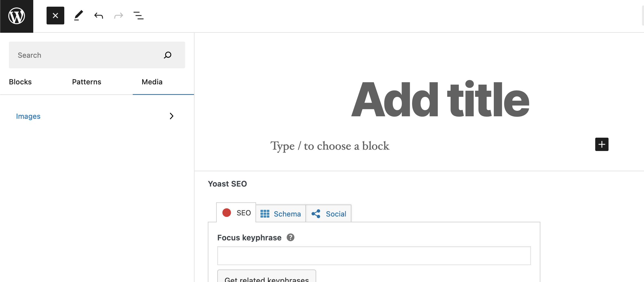Click the Redo arrow
Screen dimensions: 644x282
coord(118,16)
